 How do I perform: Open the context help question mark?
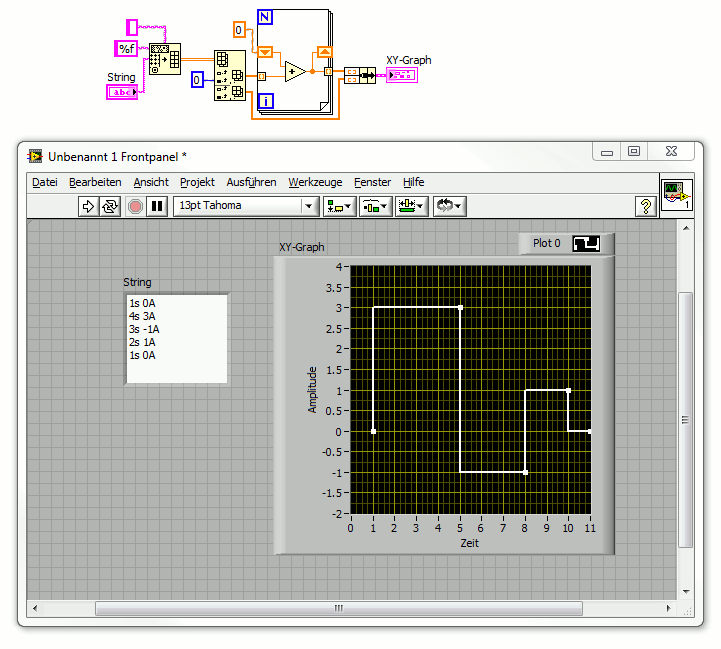(x=646, y=206)
